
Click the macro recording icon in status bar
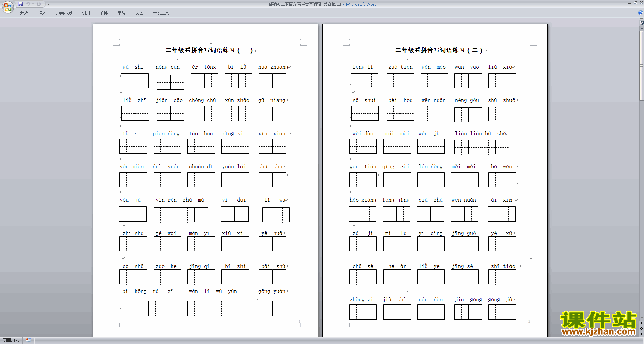pyautogui.click(x=29, y=340)
